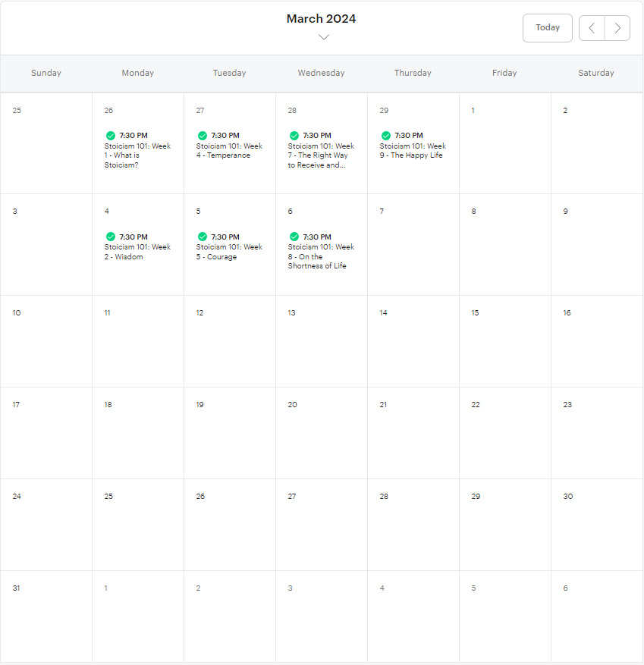The width and height of the screenshot is (644, 665).
Task: Open Week 8 On the Shortness of Life
Action: click(x=321, y=252)
